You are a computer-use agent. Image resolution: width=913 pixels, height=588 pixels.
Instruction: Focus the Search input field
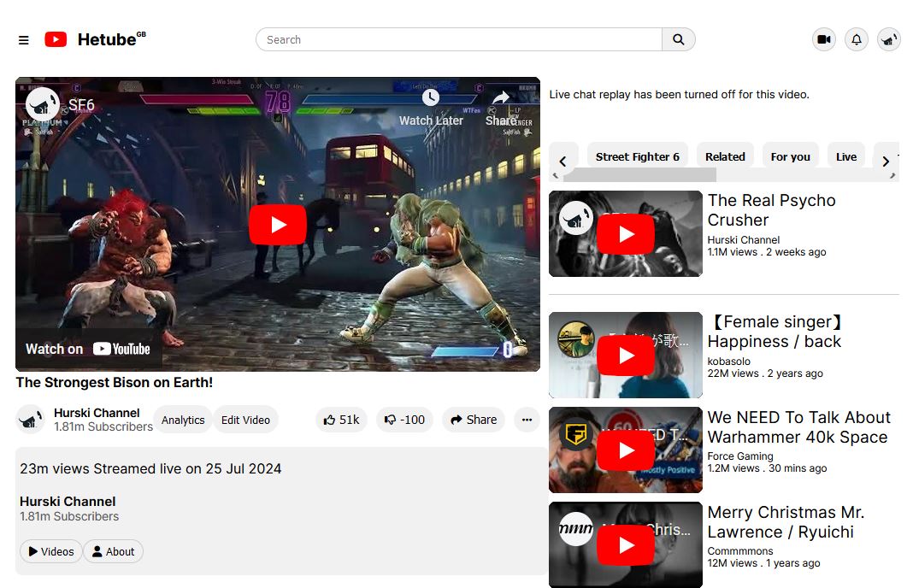click(x=459, y=39)
